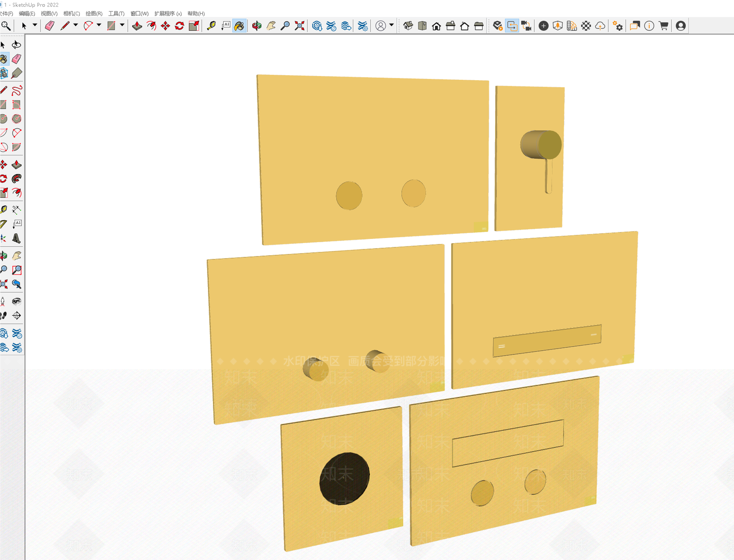
Task: Select the Text label tool in top toolbar
Action: [x=225, y=26]
